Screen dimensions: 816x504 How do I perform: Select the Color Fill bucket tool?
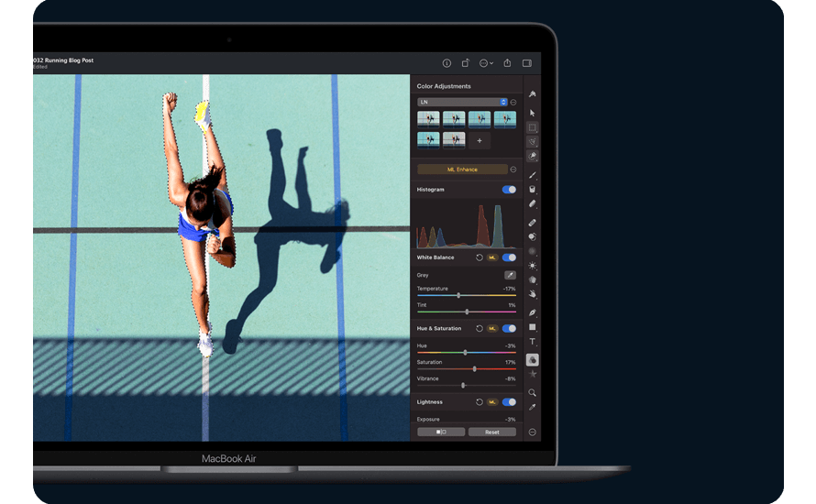tap(533, 190)
